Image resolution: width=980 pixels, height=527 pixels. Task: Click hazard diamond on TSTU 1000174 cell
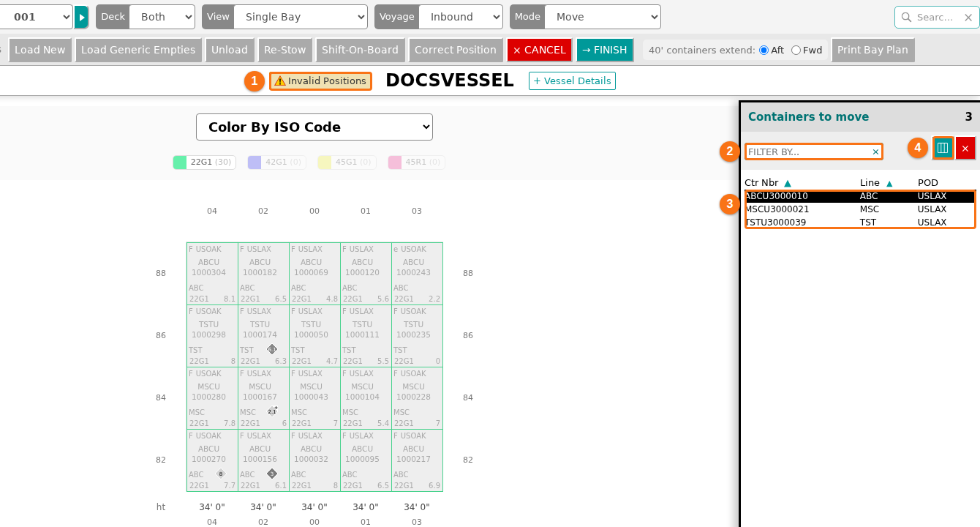pyautogui.click(x=272, y=349)
